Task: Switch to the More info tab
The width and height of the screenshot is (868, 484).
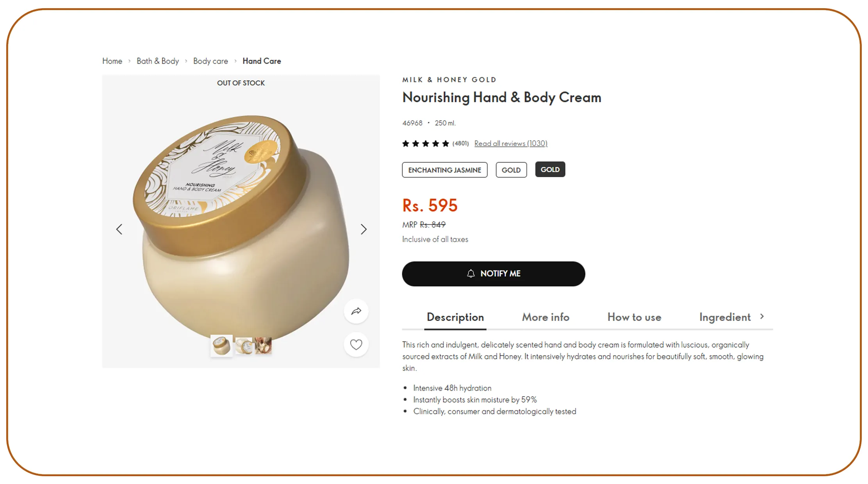Action: (545, 317)
